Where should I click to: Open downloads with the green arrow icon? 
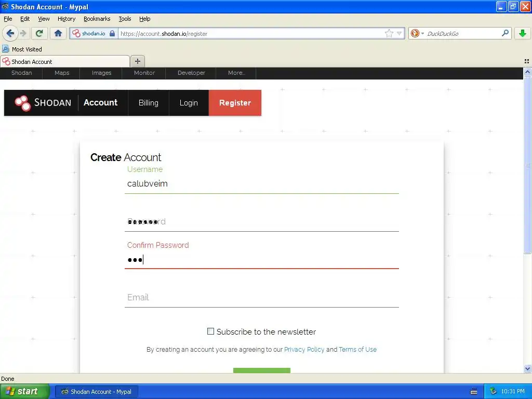[x=523, y=33]
